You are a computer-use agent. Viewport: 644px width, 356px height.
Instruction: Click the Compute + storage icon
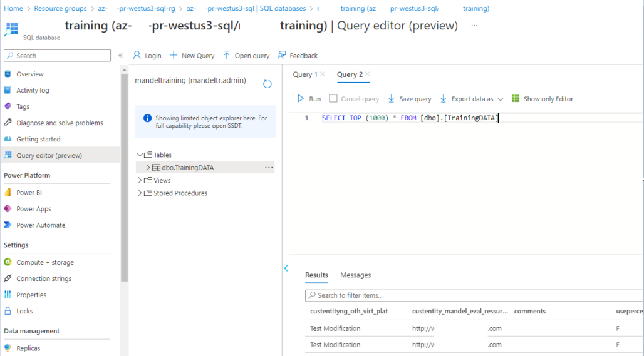click(8, 262)
